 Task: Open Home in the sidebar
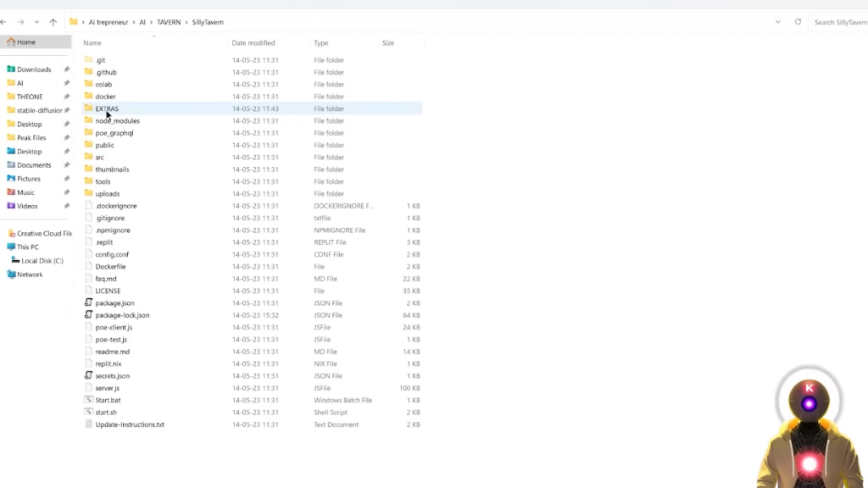[x=36, y=42]
